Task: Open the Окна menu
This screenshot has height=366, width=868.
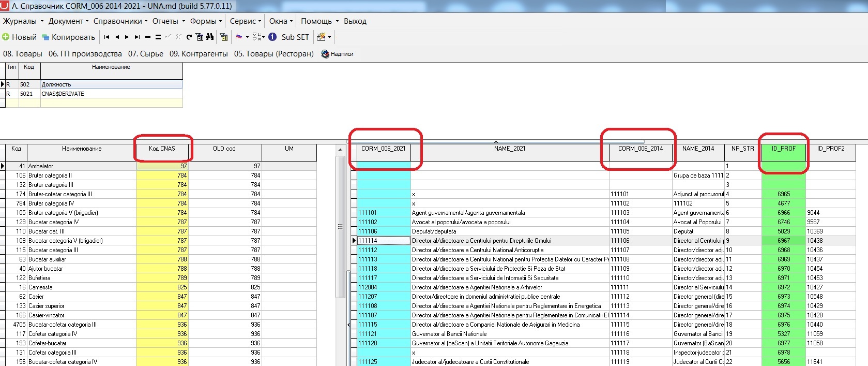Action: [x=281, y=21]
